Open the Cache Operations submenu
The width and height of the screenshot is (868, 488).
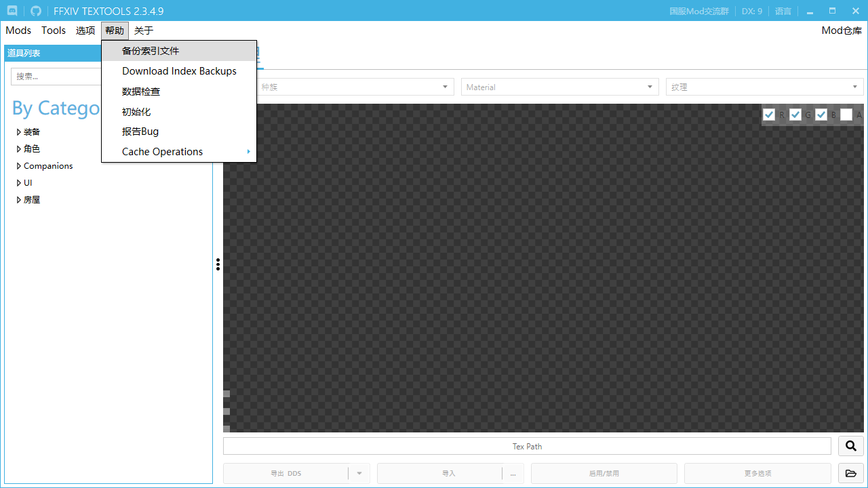tap(179, 152)
